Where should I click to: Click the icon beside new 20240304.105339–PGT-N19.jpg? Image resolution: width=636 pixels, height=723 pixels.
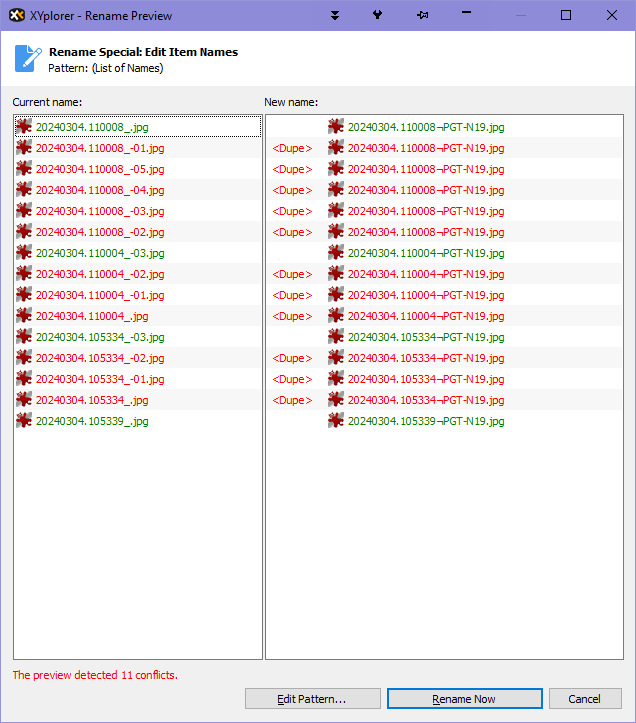coord(336,421)
